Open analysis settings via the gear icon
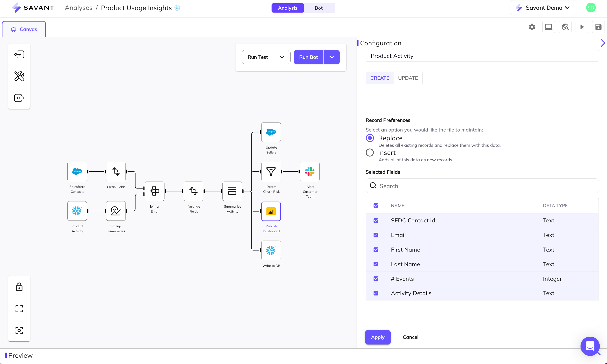This screenshot has height=364, width=607. point(532,27)
